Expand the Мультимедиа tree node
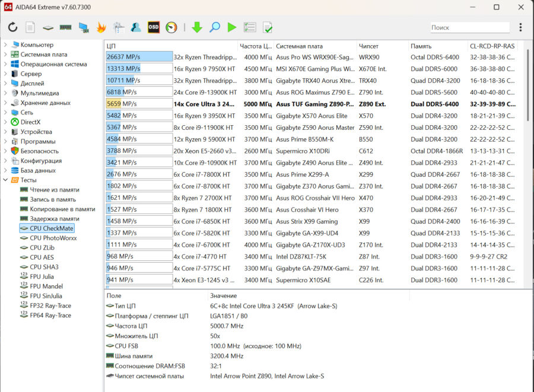Screen dimensions: 534x392 pos(5,93)
